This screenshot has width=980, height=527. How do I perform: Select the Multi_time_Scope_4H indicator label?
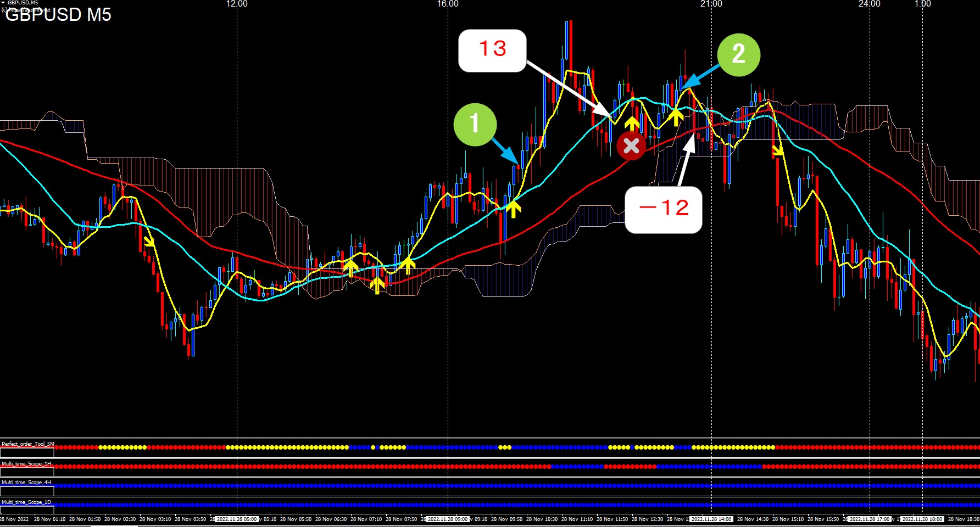point(26,482)
